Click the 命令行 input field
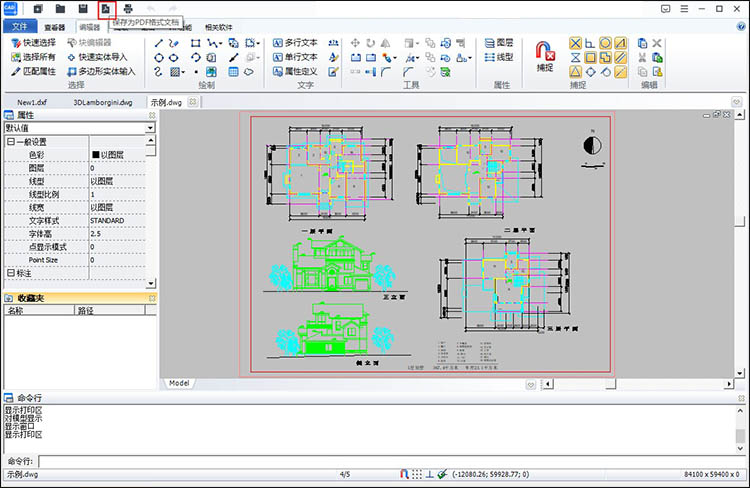Screen dimensions: 750x488 [392, 461]
